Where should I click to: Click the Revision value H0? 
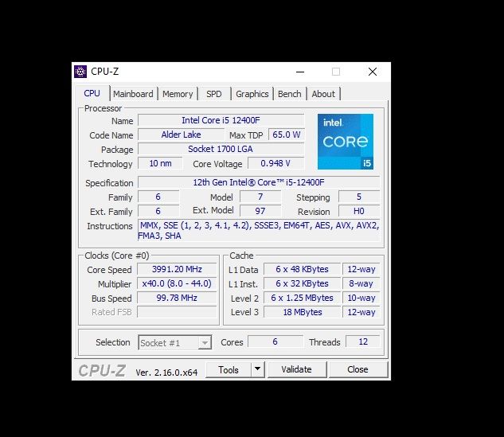(x=359, y=211)
